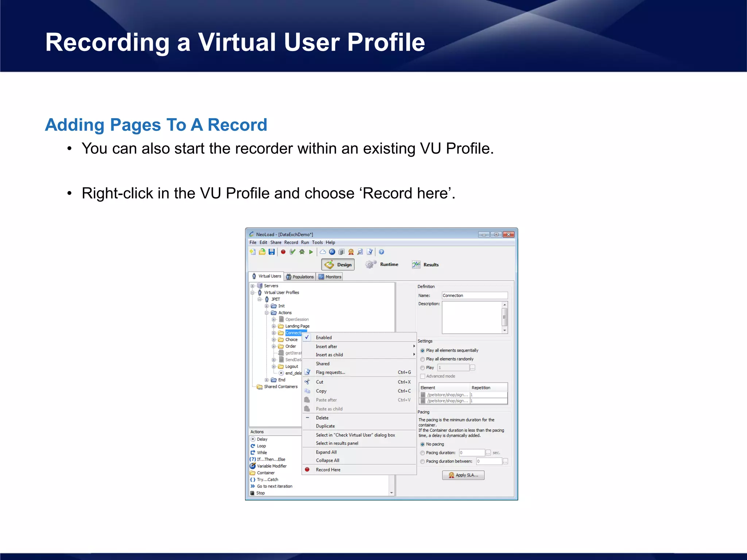Viewport: 747px width, 560px height.
Task: Click the green check Virtual User validation icon
Action: [x=293, y=252]
